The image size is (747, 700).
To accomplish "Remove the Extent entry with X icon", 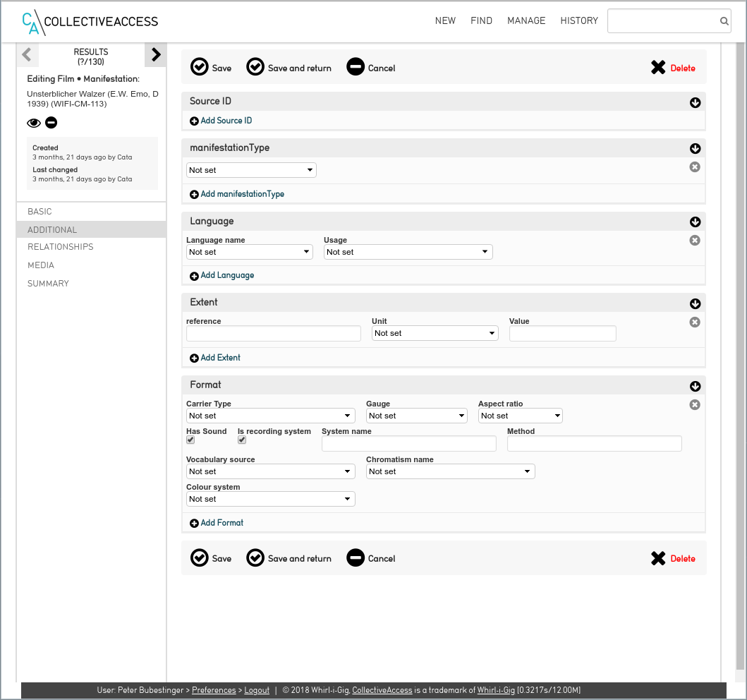I will click(x=695, y=322).
